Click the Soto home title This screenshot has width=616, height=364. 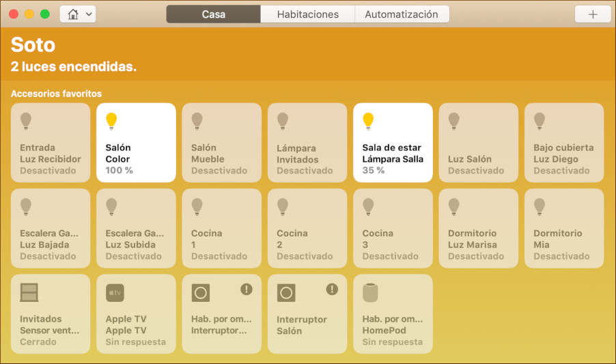(33, 44)
